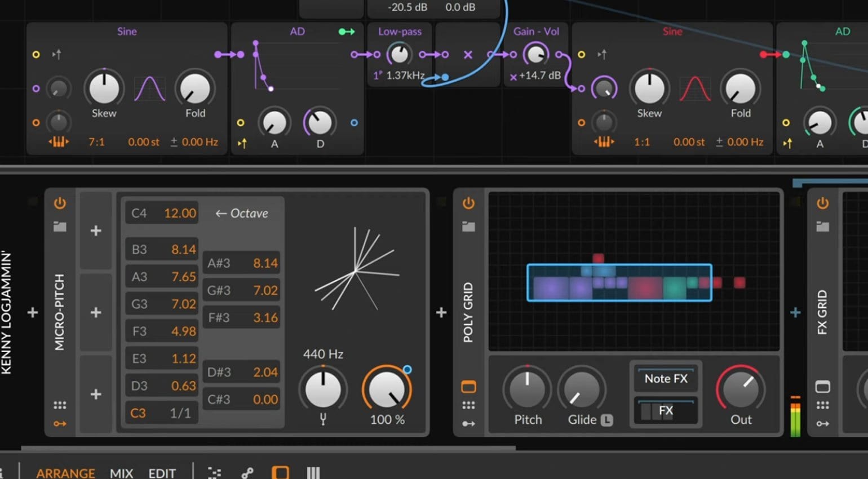
Task: Power off the Poly Grid device
Action: coord(468,203)
